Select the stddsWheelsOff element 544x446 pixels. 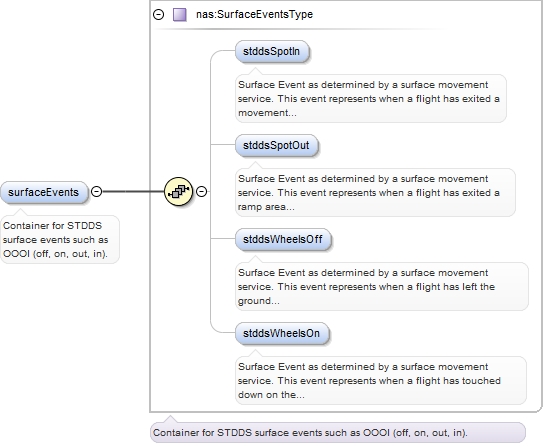click(x=283, y=240)
